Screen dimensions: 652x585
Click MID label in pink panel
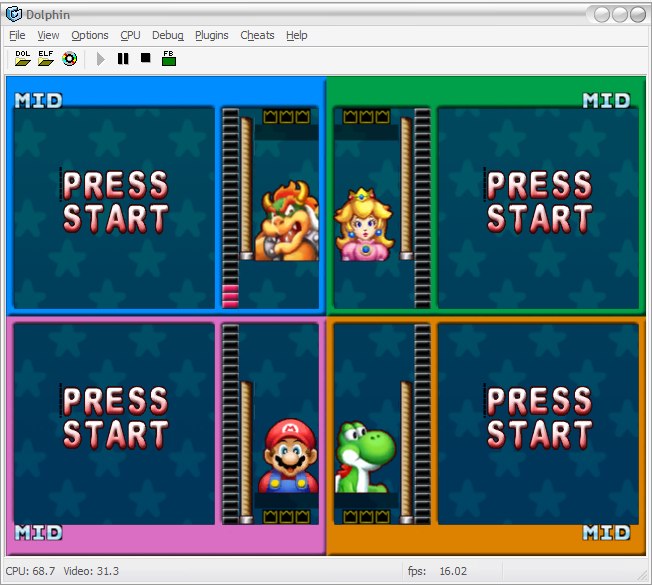click(x=39, y=532)
